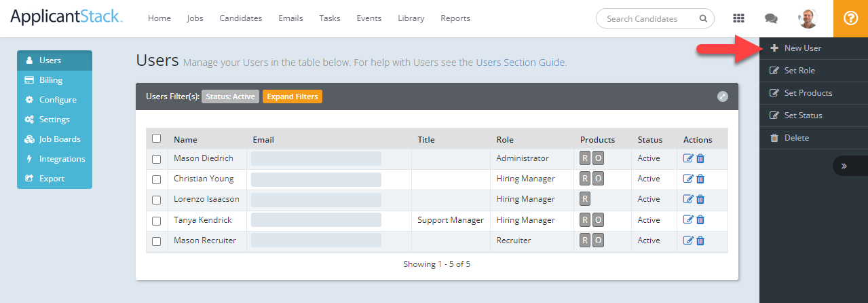Click O product badge for Tanya Kendrick

click(598, 220)
